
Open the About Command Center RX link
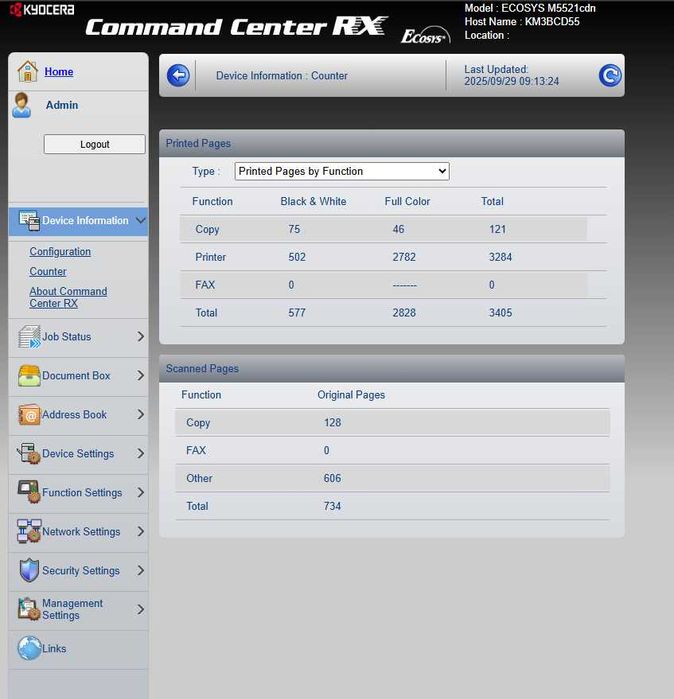(x=68, y=297)
